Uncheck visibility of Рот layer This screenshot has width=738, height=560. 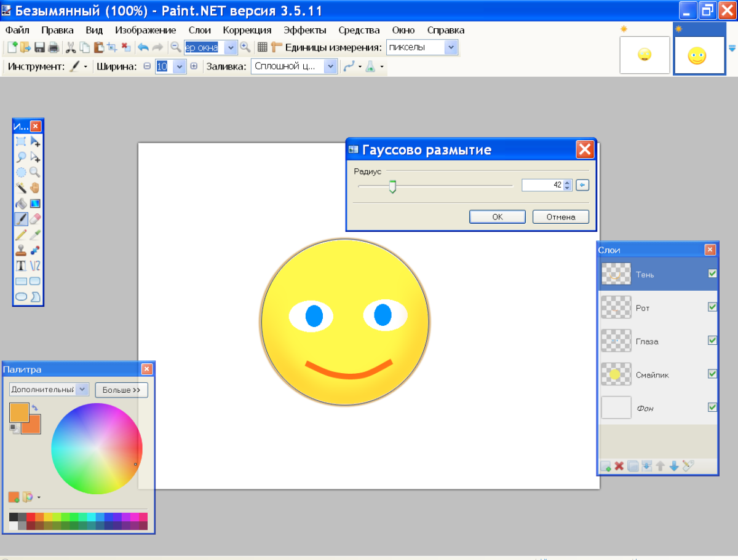[x=712, y=307]
